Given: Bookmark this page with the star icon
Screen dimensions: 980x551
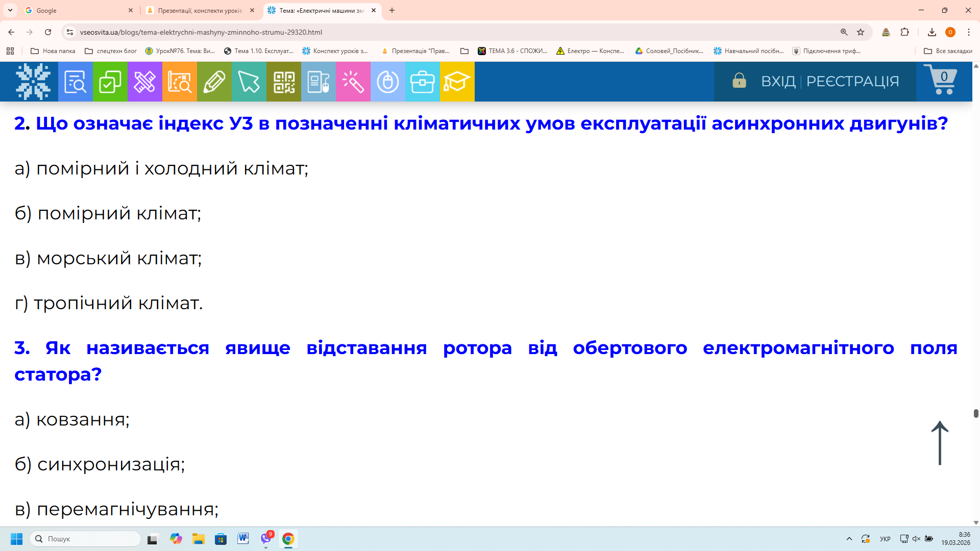Looking at the screenshot, I should [861, 32].
